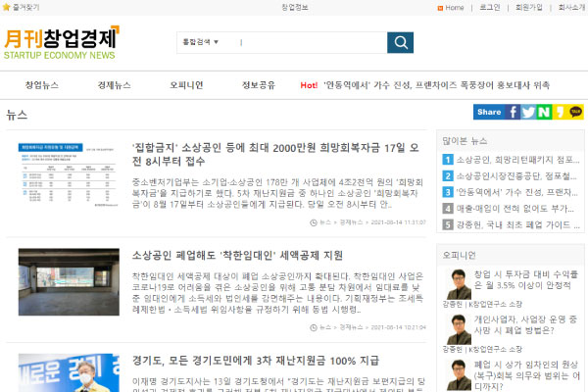Click columnist photo beside 창업 시 투자금

pos(459,284)
